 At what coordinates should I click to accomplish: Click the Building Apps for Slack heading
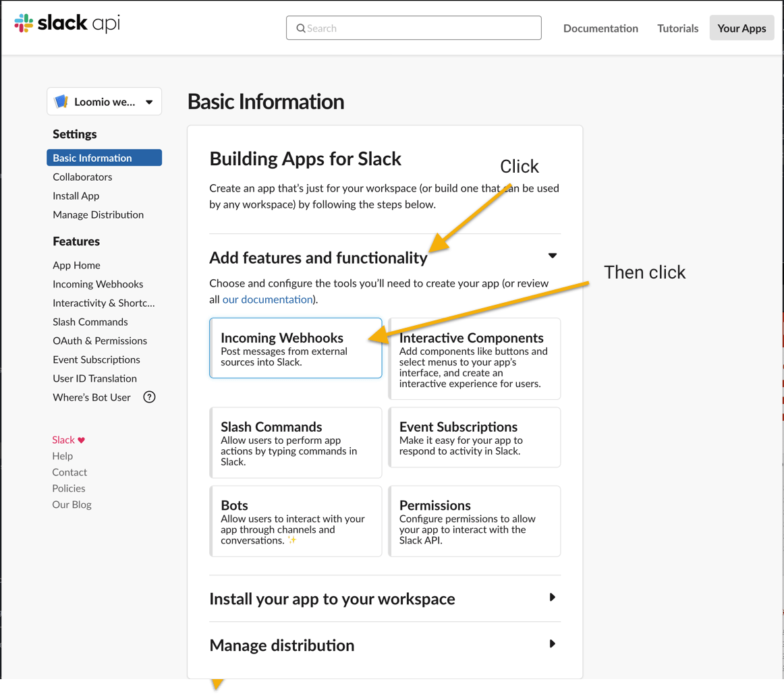click(x=305, y=159)
